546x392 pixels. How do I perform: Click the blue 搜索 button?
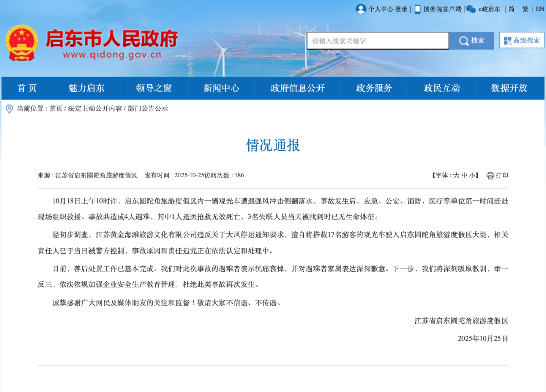pyautogui.click(x=472, y=41)
